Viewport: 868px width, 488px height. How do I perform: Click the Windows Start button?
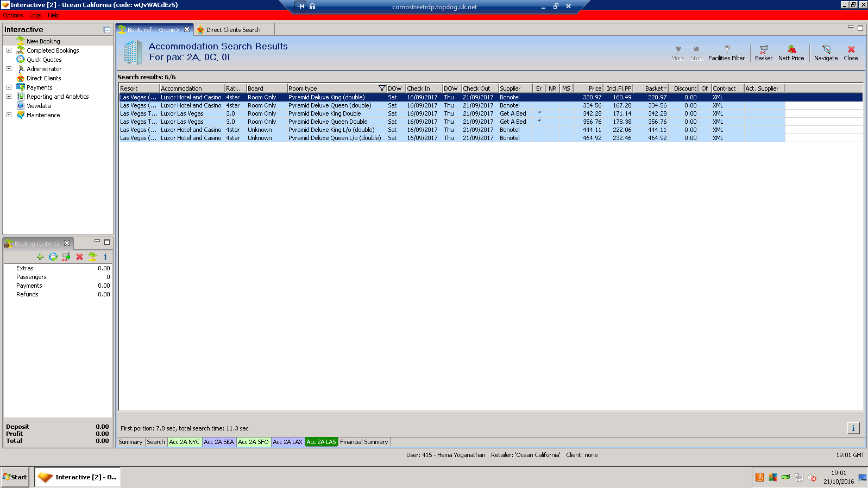(x=15, y=477)
